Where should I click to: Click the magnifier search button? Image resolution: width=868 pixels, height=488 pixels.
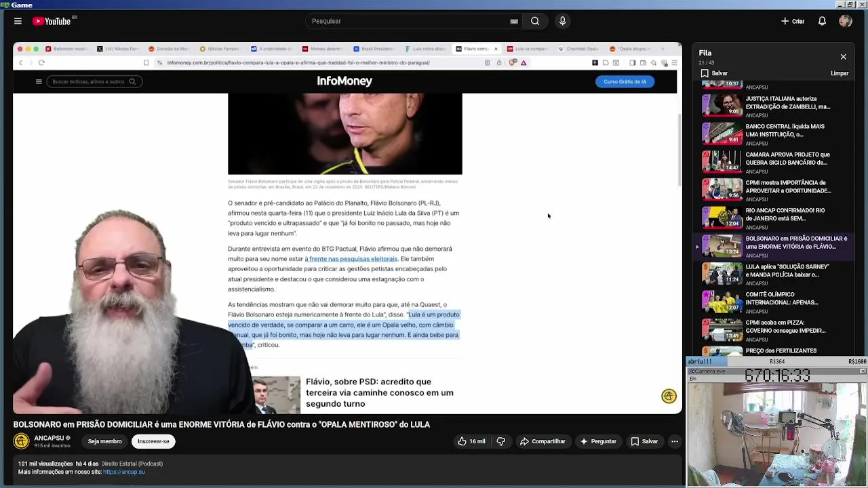click(535, 21)
